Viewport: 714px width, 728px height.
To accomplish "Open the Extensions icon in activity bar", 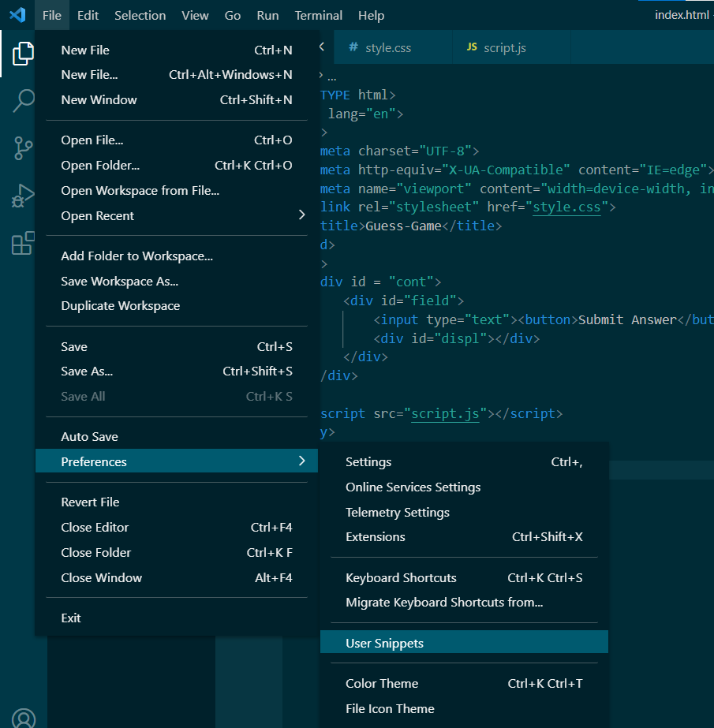I will click(x=23, y=243).
